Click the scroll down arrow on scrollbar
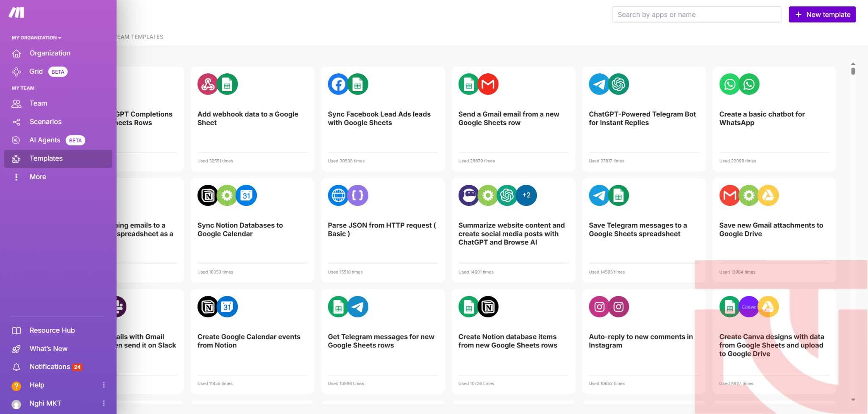Image resolution: width=868 pixels, height=414 pixels. coord(853,400)
